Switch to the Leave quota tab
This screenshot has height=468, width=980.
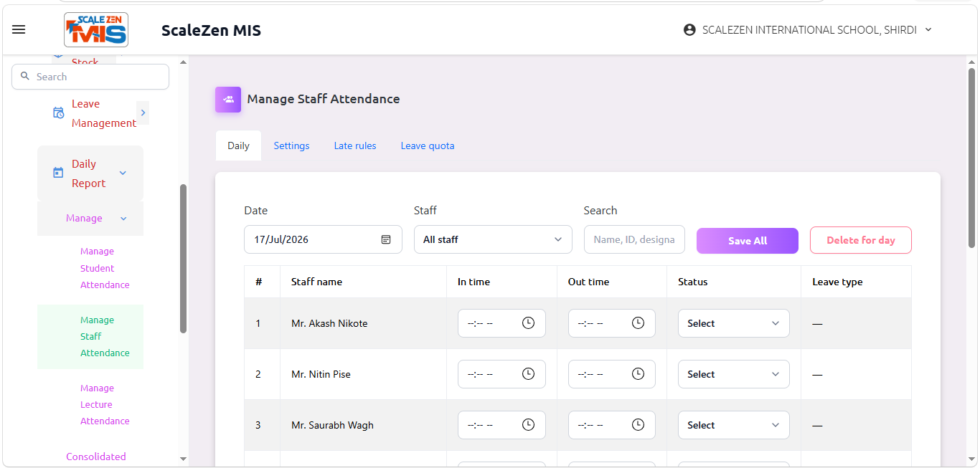click(428, 145)
